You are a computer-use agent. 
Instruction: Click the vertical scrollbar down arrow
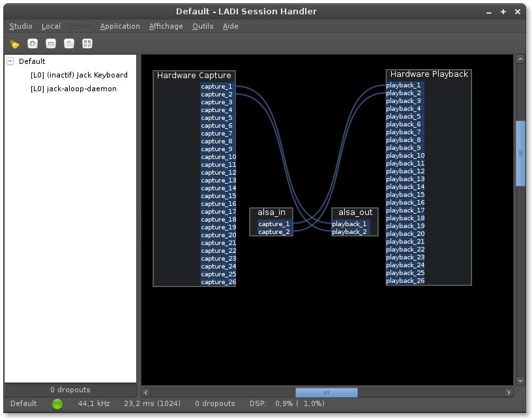520,381
